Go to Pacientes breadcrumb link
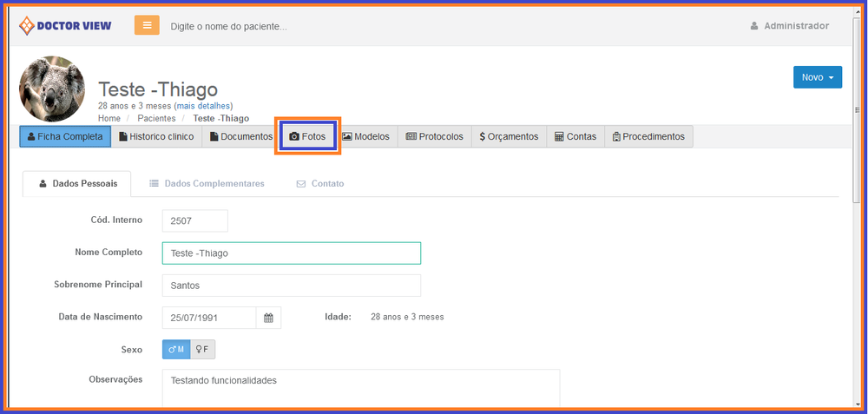This screenshot has height=414, width=868. pyautogui.click(x=156, y=118)
